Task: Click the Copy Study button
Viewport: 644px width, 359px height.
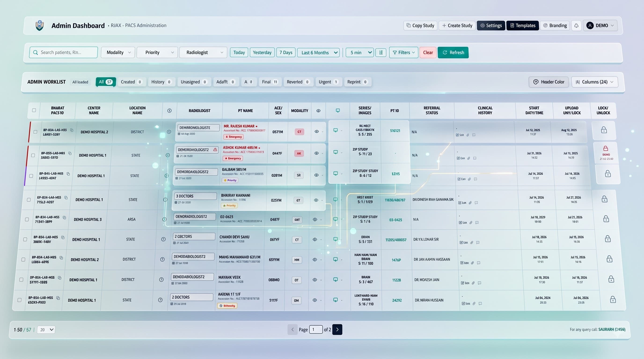Action: (420, 25)
